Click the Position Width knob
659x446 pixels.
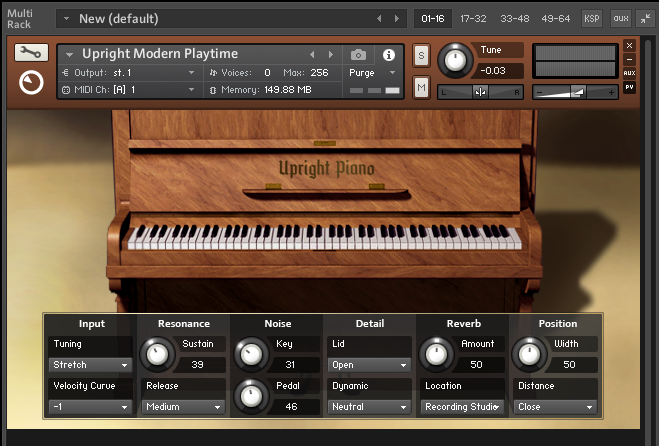pyautogui.click(x=529, y=354)
